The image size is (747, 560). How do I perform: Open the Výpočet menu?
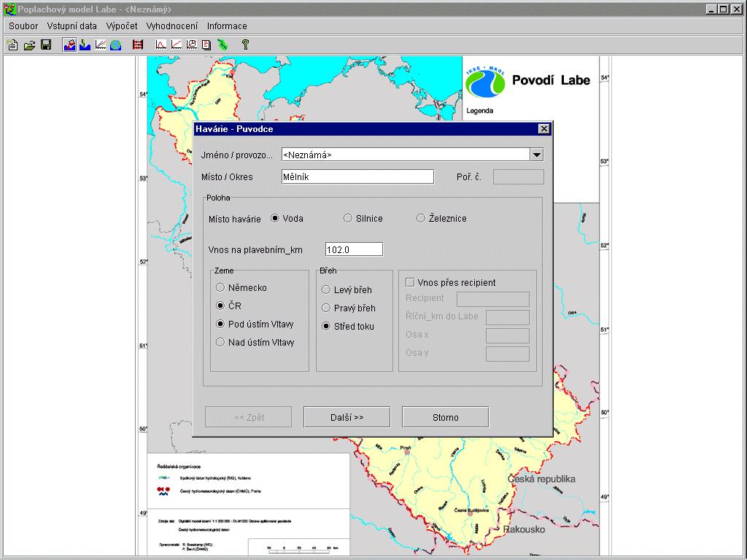coord(122,26)
